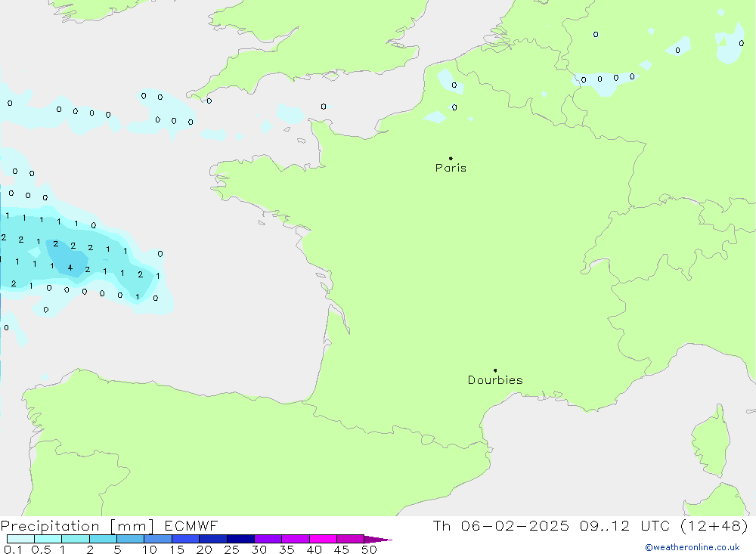Screen dimensions: 756x554
Task: Pick the 35–40 mm legend color
Action: coord(296,539)
